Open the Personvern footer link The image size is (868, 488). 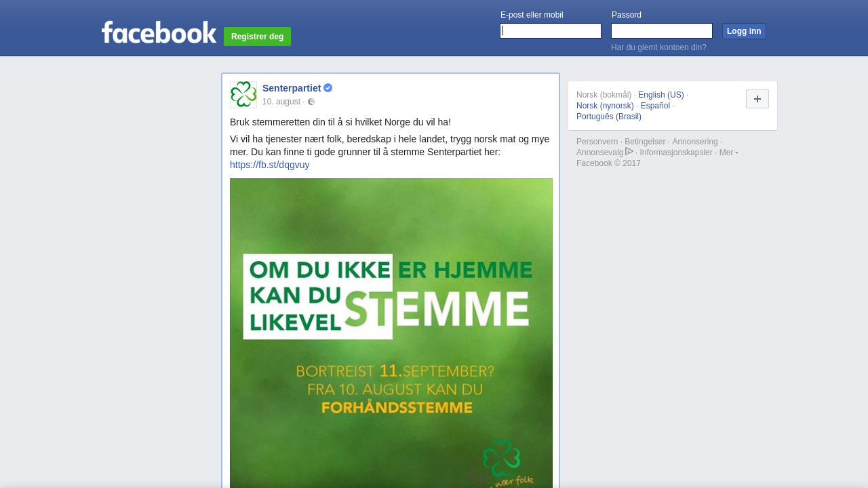click(x=597, y=142)
